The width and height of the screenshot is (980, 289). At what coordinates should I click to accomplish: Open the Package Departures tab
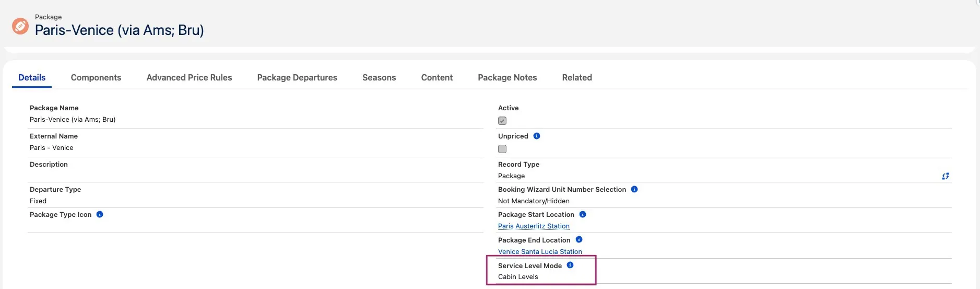pos(297,77)
